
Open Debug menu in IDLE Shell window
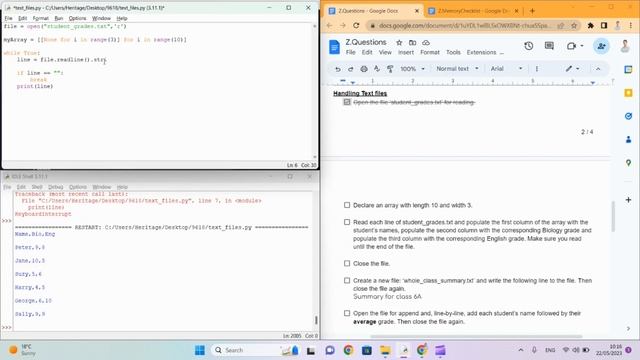pyautogui.click(x=56, y=187)
